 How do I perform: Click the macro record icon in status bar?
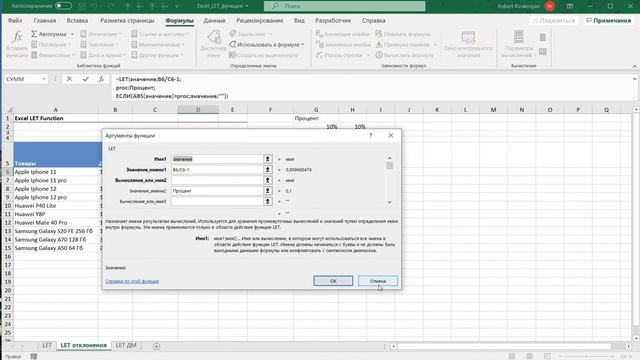click(34, 356)
